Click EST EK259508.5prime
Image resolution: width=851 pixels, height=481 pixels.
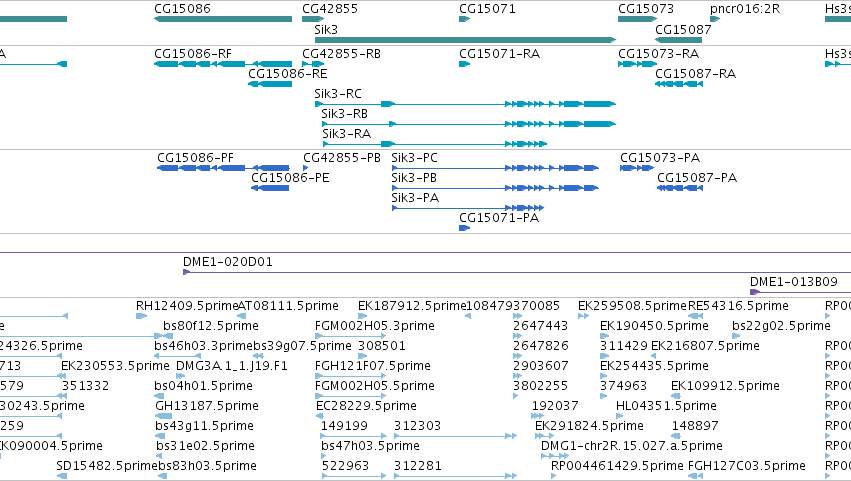point(632,306)
